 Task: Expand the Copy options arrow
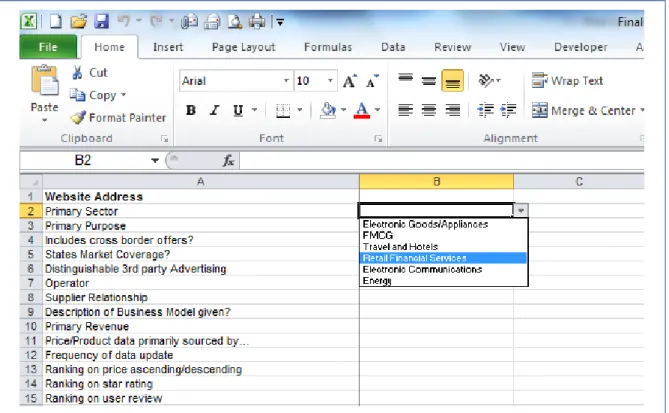(x=123, y=94)
